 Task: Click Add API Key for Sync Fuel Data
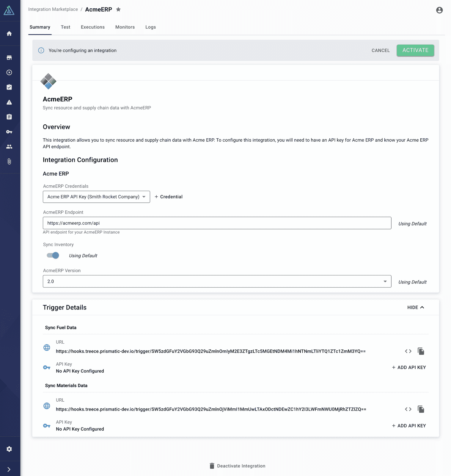409,367
